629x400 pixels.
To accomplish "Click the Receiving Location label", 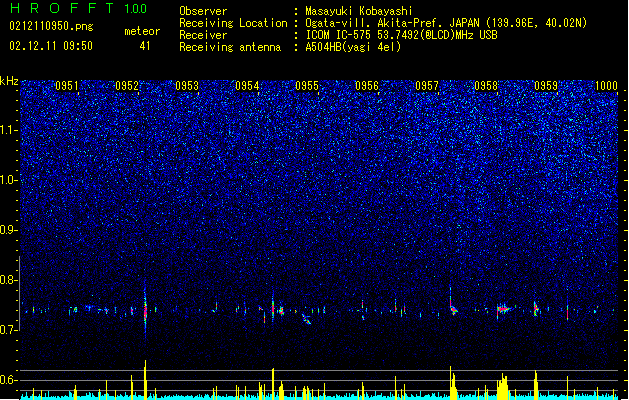I will (x=233, y=23).
